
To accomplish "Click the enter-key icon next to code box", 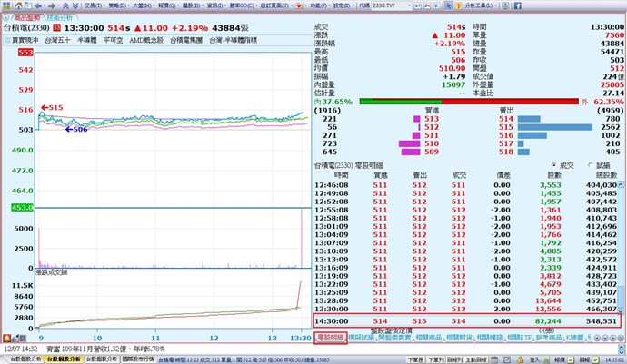I will [417, 5].
